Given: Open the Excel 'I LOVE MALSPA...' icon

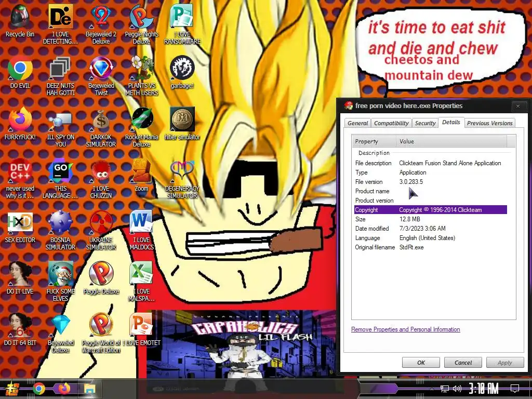Looking at the screenshot, I should coord(141,282).
